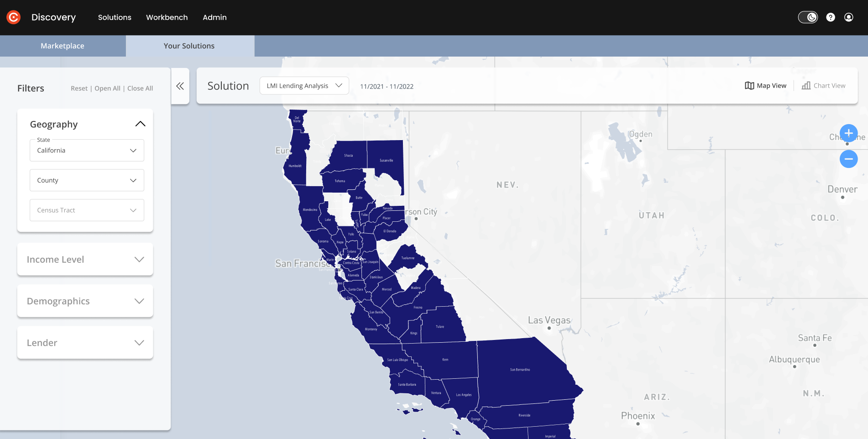Click the Discovery logo icon
Viewport: 868px width, 439px height.
point(14,17)
